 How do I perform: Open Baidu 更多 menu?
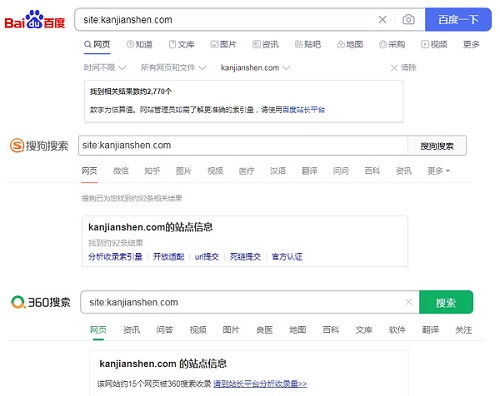click(x=471, y=44)
